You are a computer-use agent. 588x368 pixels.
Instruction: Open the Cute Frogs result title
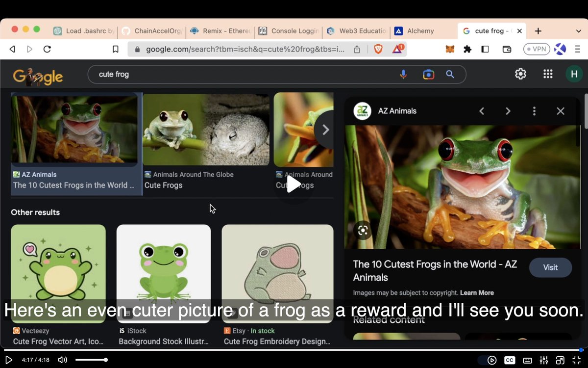[x=163, y=185]
